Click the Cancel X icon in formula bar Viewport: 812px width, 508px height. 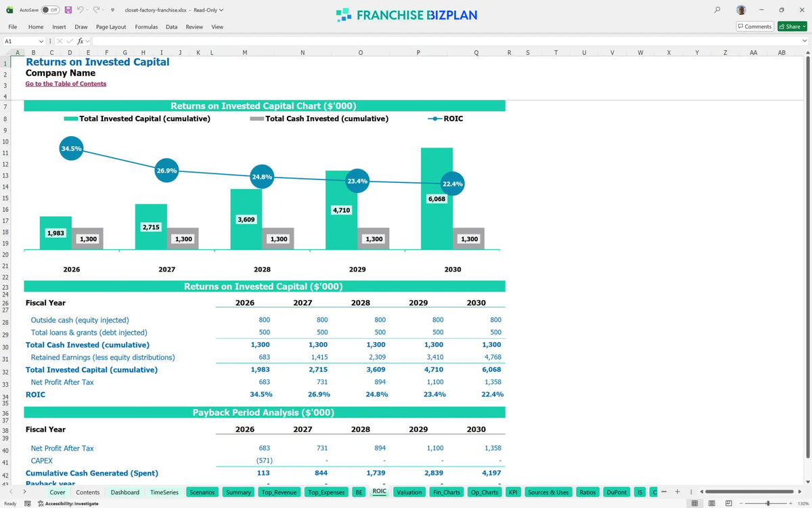pyautogui.click(x=60, y=41)
